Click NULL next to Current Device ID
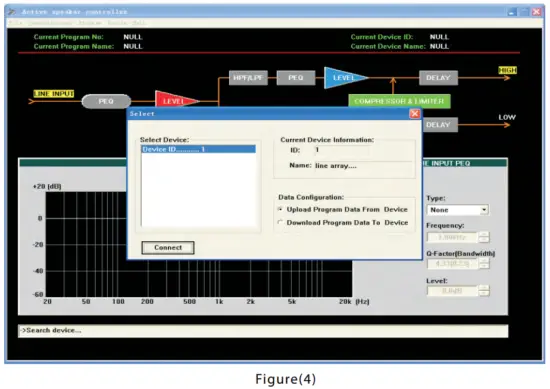This screenshot has width=550, height=389. [x=439, y=37]
